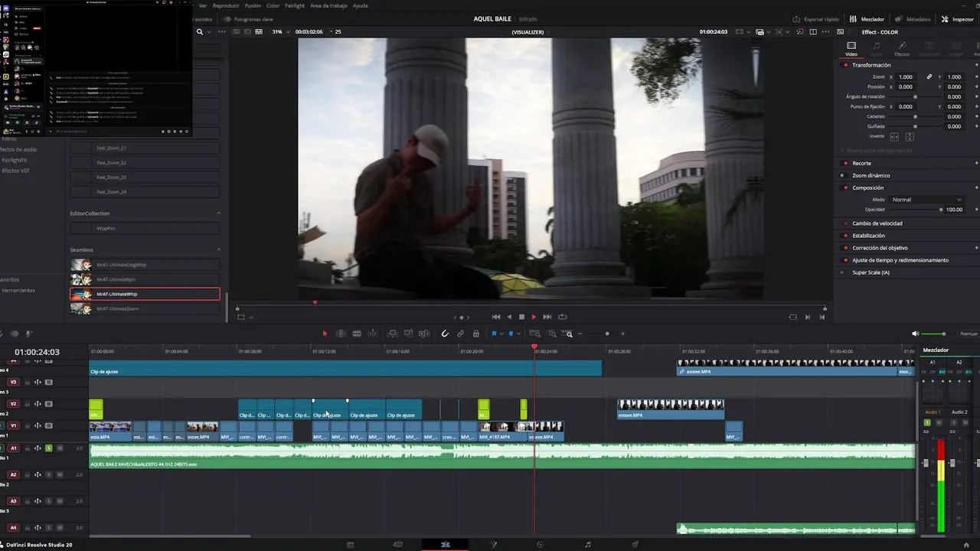980x551 pixels.
Task: Solo audio track A1 with S button
Action: coord(49,448)
